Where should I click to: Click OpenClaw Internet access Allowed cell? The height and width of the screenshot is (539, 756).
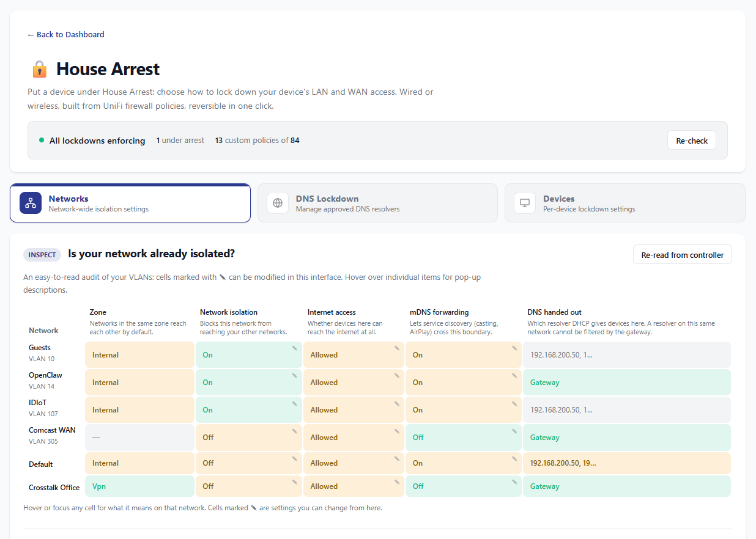(x=354, y=382)
